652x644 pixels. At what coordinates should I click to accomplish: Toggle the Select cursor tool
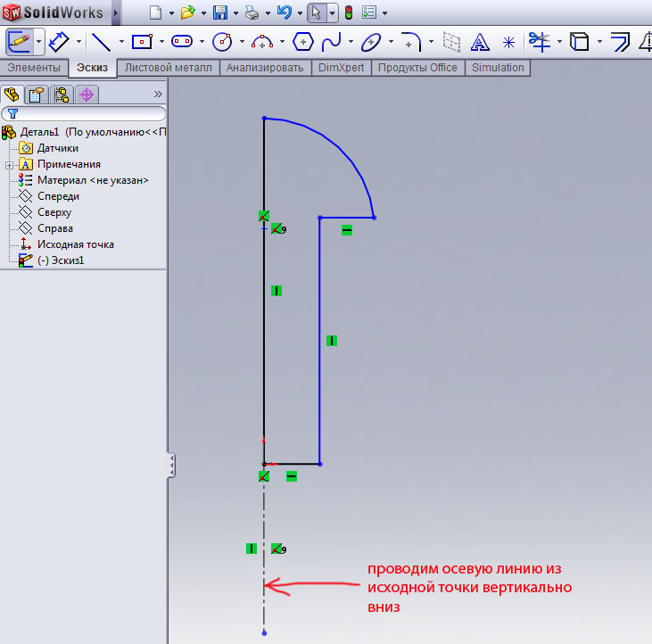316,12
